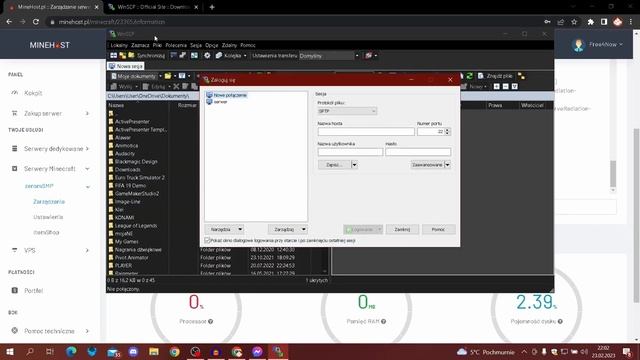Open Ustawienia in MineHost sidebar
The height and width of the screenshot is (360, 640).
[x=48, y=217]
